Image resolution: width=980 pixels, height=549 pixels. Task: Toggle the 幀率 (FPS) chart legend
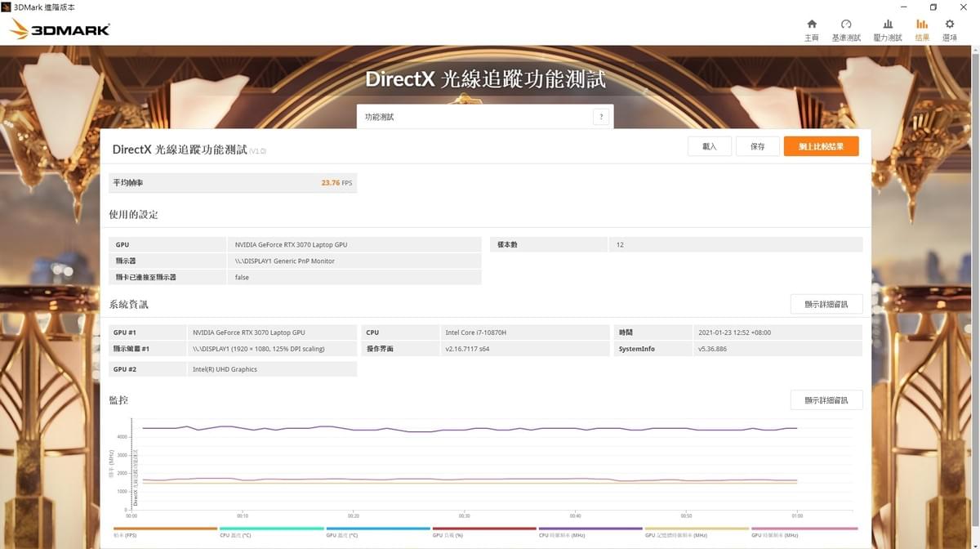pos(165,532)
